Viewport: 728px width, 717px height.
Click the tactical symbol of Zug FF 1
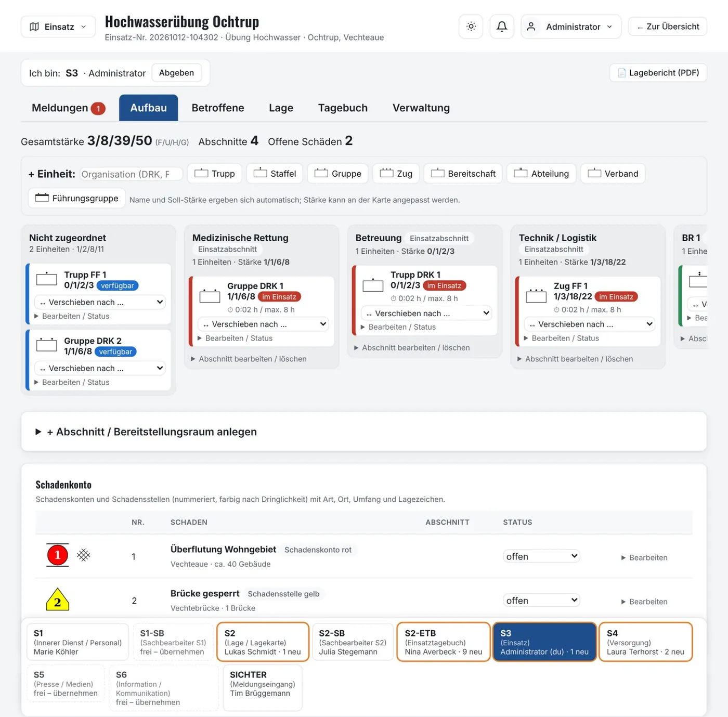(x=536, y=296)
